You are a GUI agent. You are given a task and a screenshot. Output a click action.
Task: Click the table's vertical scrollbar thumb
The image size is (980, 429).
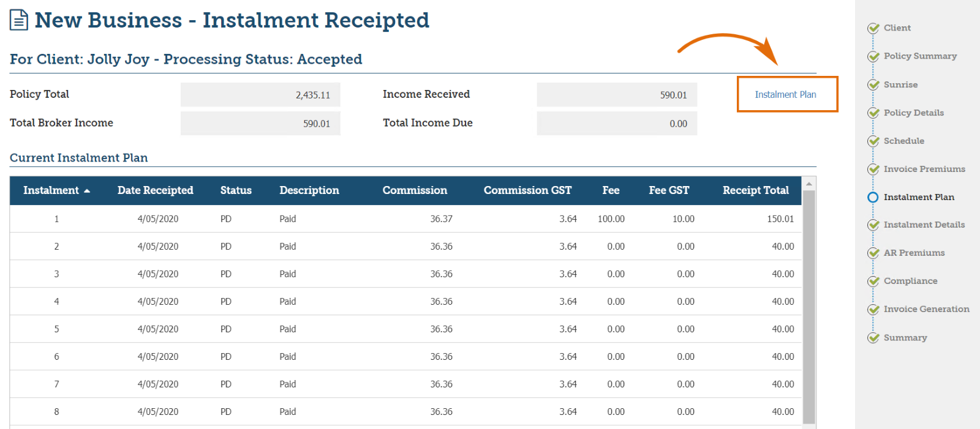[809, 306]
